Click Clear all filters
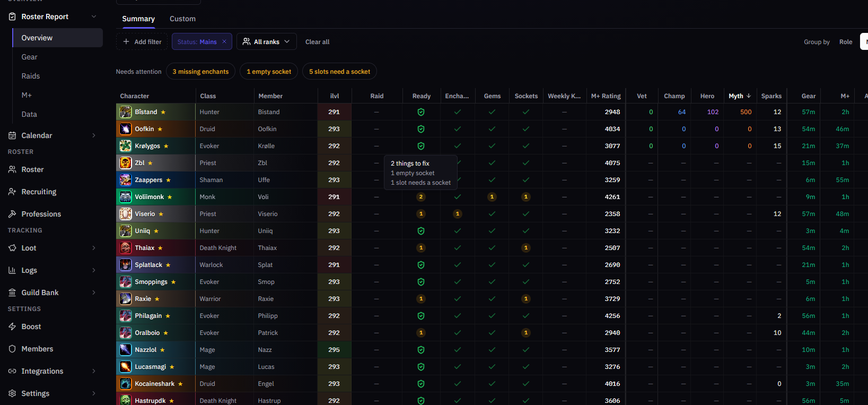Image resolution: width=868 pixels, height=405 pixels. [317, 42]
